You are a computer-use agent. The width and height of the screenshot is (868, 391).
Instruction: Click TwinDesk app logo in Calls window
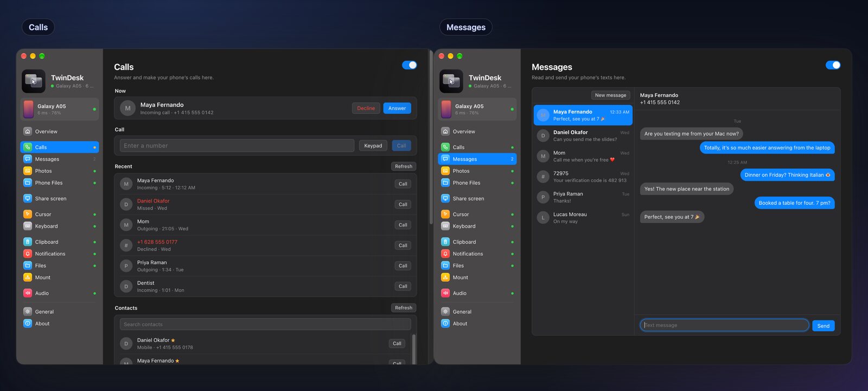click(x=34, y=81)
